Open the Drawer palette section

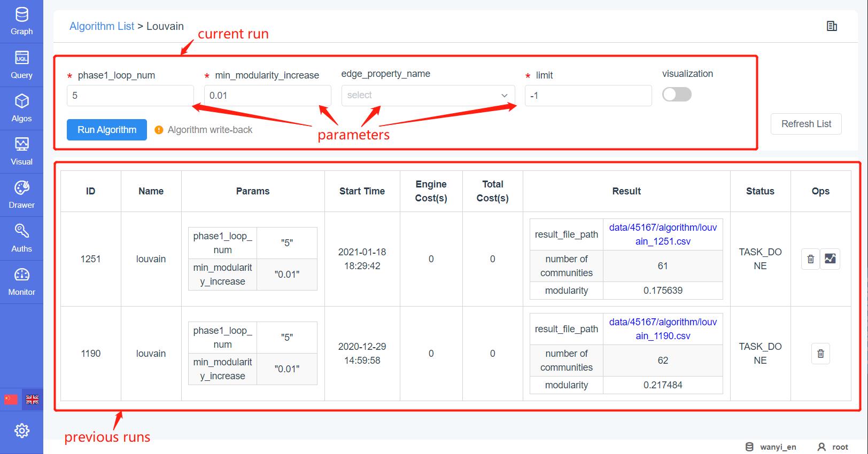coord(21,195)
